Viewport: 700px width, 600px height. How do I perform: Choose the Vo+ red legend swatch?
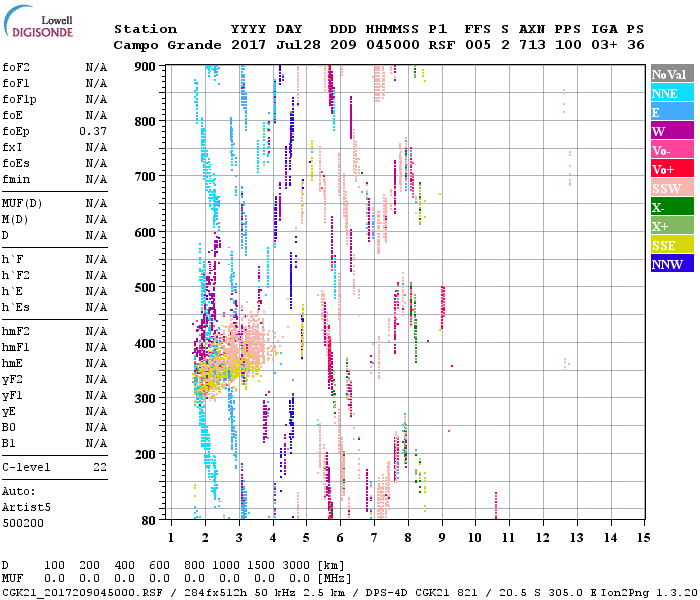point(671,169)
